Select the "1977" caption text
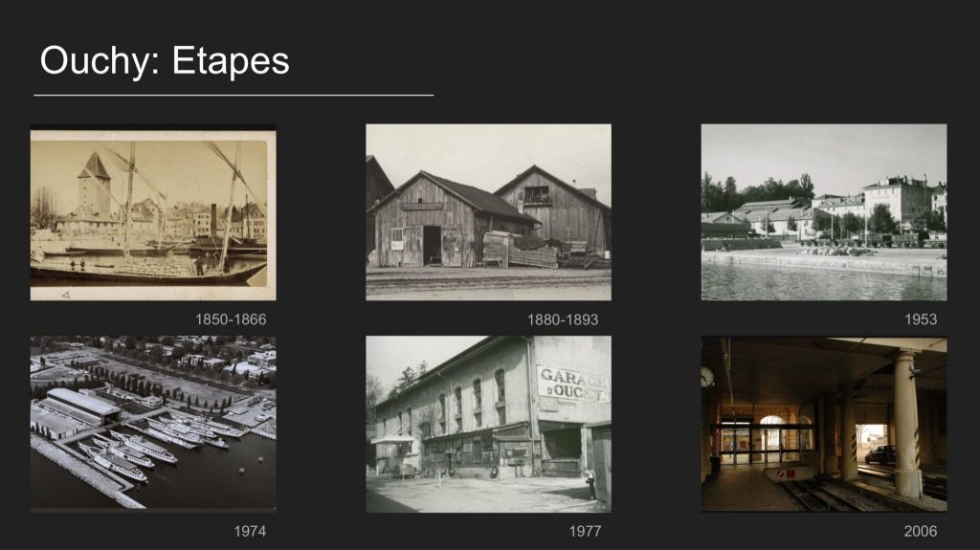 tap(584, 531)
